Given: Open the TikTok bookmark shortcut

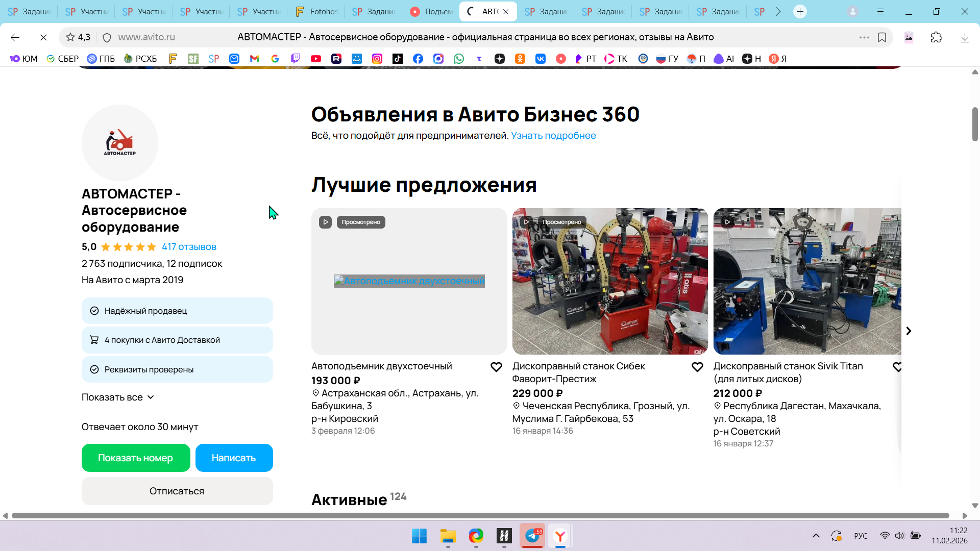Looking at the screenshot, I should tap(398, 59).
